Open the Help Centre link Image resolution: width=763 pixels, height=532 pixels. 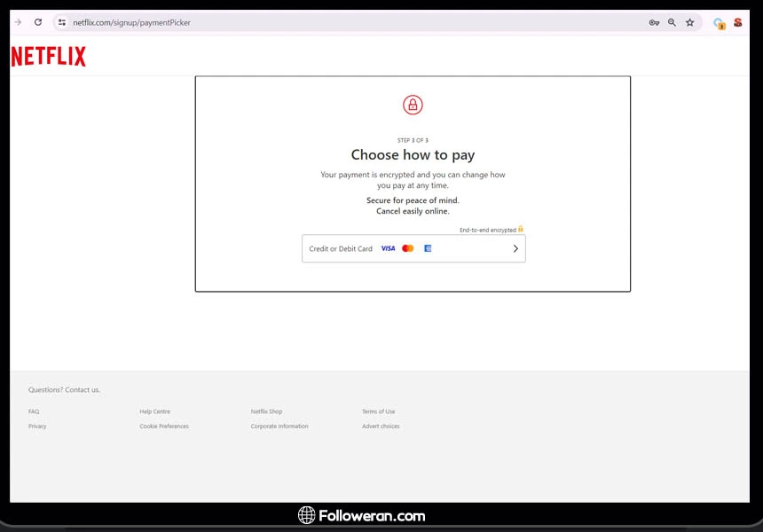(x=154, y=411)
